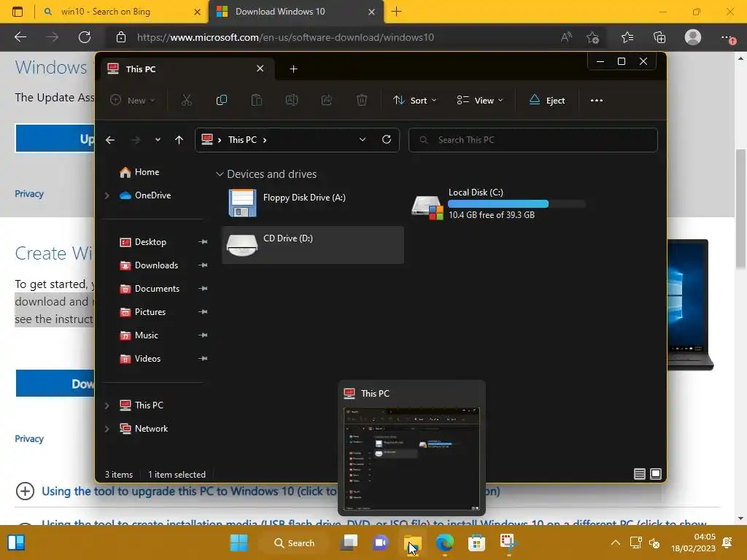Click the Paste clipboard icon in Explorer toolbar
Viewport: 747px width, 560px height.
[256, 100]
